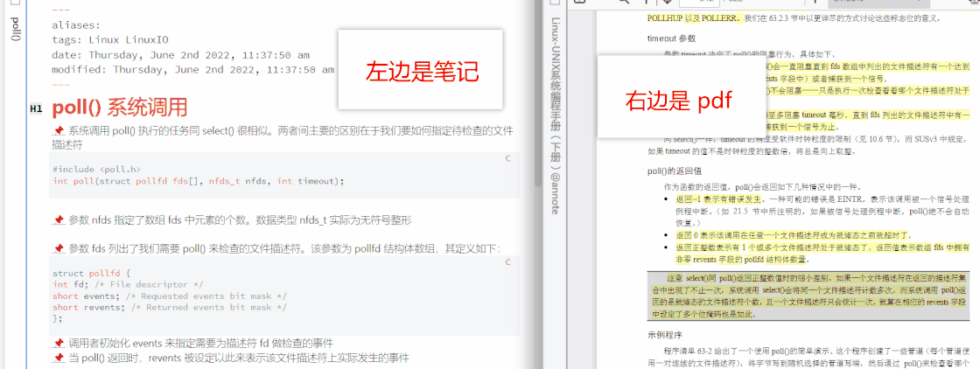Click the #include <poll.h> code line
This screenshot has height=369, width=980.
coord(96,170)
